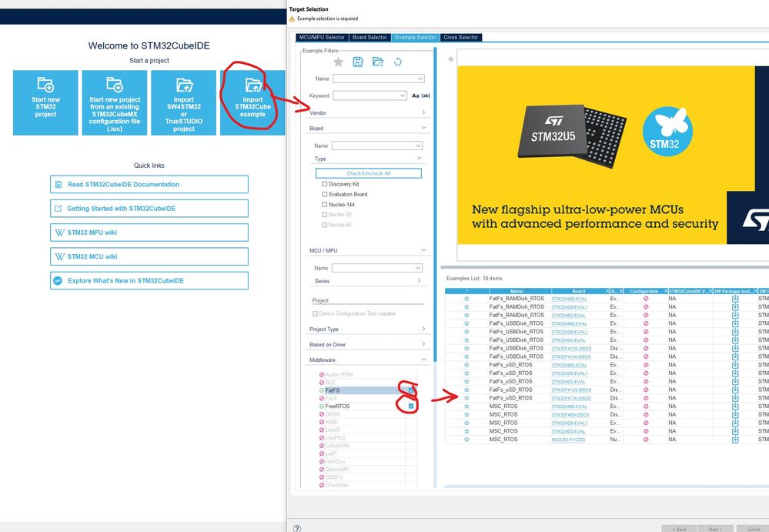The height and width of the screenshot is (532, 769).
Task: Tick Device Configuration Tool capable checkbox
Action: coord(316,314)
